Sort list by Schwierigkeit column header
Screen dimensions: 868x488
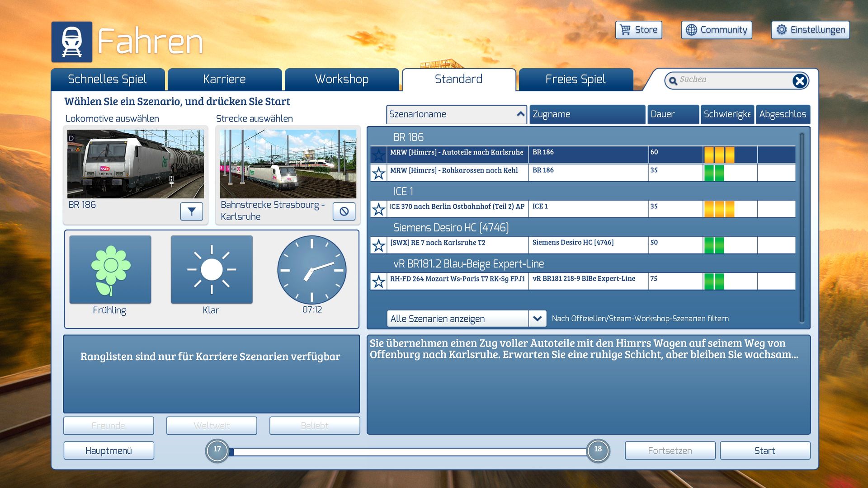coord(727,114)
